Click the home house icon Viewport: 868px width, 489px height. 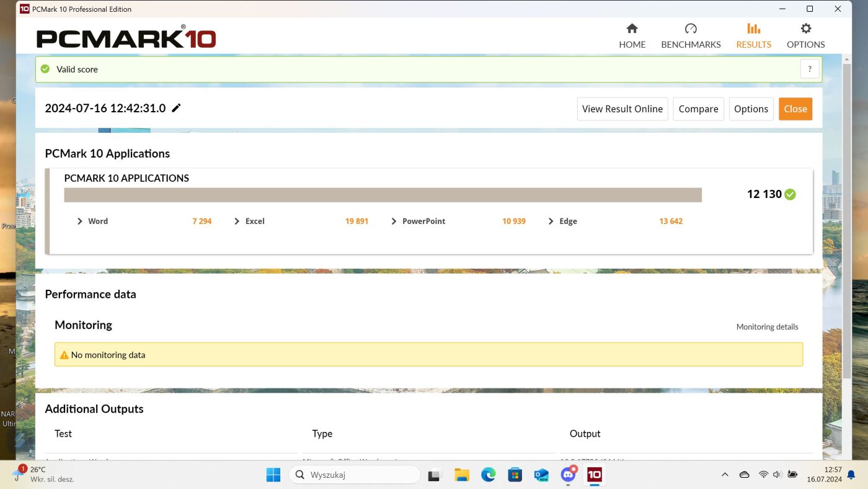632,29
